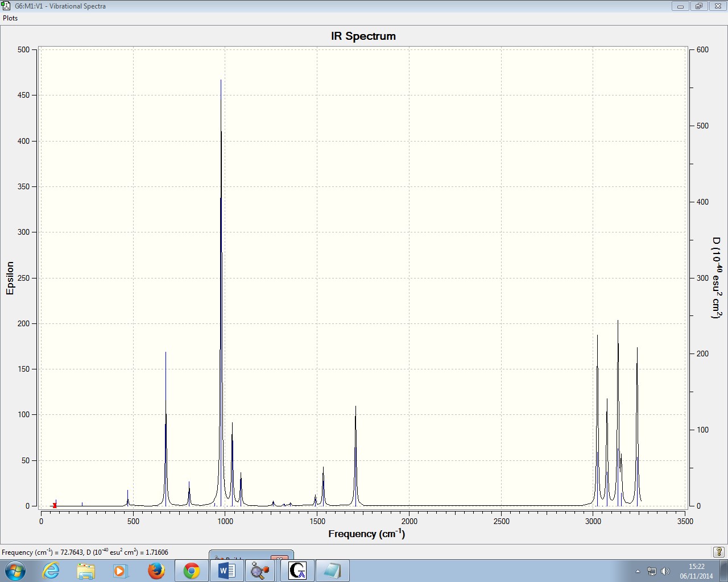Screen dimensions: 728x582
Task: Click the network status tray icon
Action: click(652, 571)
